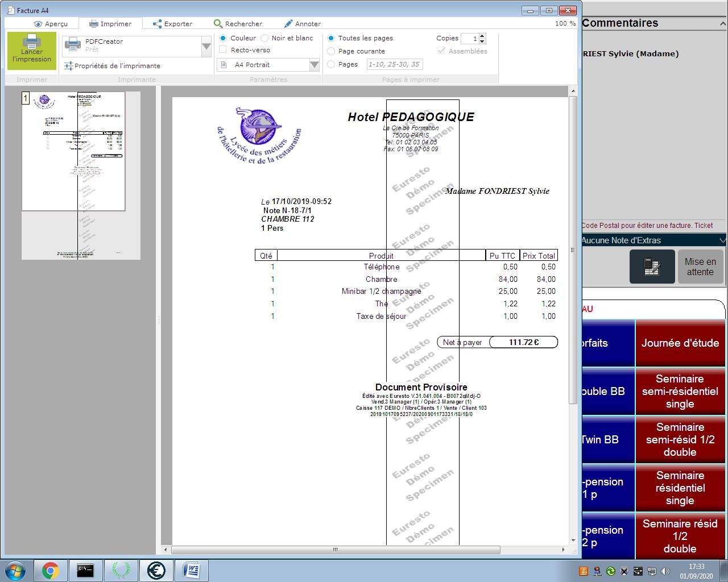The width and height of the screenshot is (728, 582).
Task: Click the Windows Start button
Action: [15, 570]
